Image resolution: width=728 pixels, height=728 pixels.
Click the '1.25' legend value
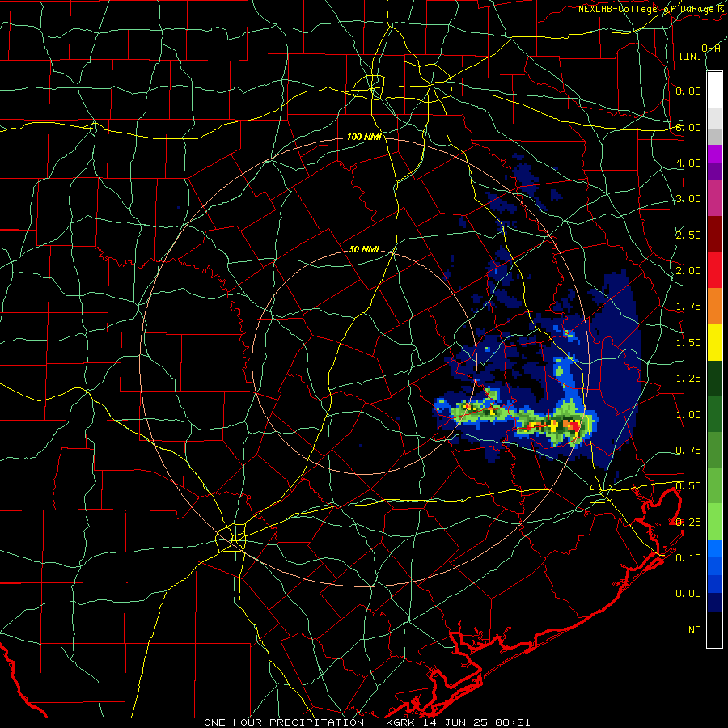click(x=688, y=379)
